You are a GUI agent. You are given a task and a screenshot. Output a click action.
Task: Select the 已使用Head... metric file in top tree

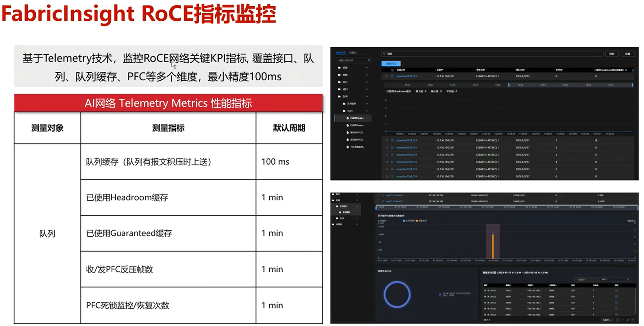point(353,118)
